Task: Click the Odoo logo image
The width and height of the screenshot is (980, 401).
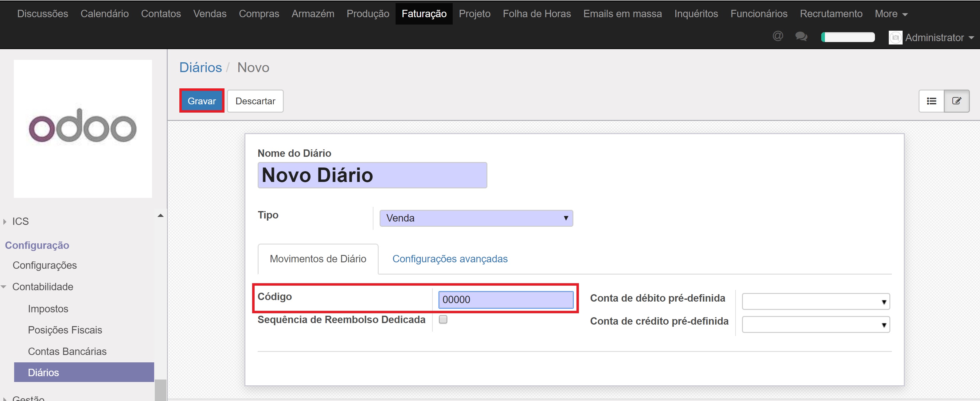Action: [83, 128]
